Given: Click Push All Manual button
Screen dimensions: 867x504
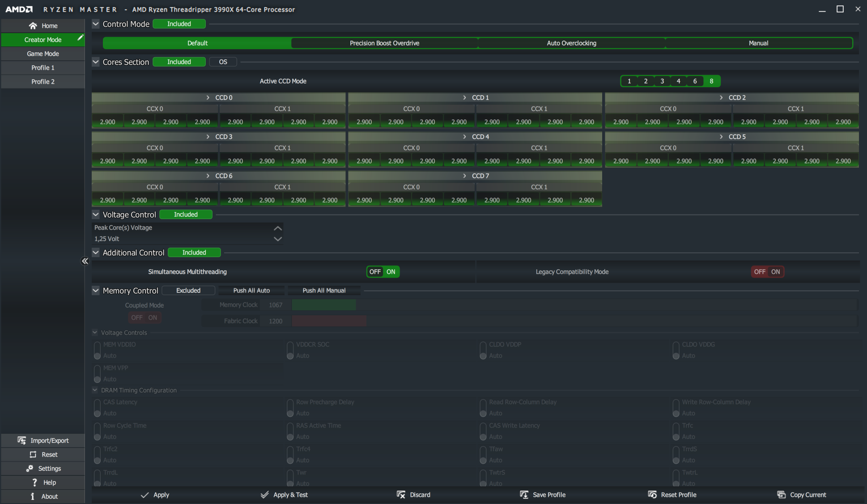Looking at the screenshot, I should click(x=324, y=291).
